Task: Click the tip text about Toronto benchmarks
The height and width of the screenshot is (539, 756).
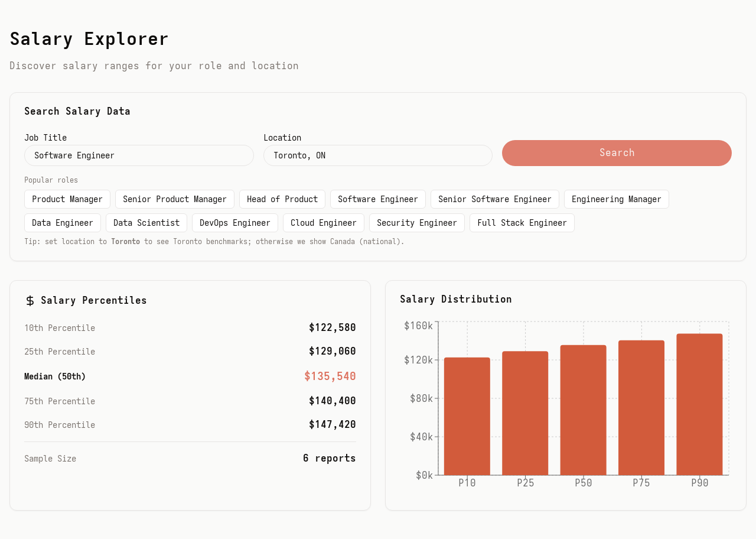Action: (x=214, y=242)
